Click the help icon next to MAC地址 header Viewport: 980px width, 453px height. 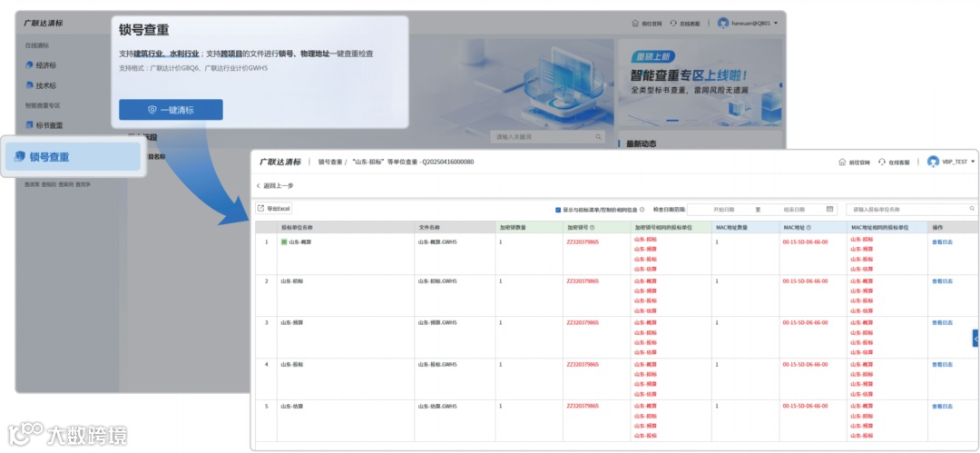point(808,228)
